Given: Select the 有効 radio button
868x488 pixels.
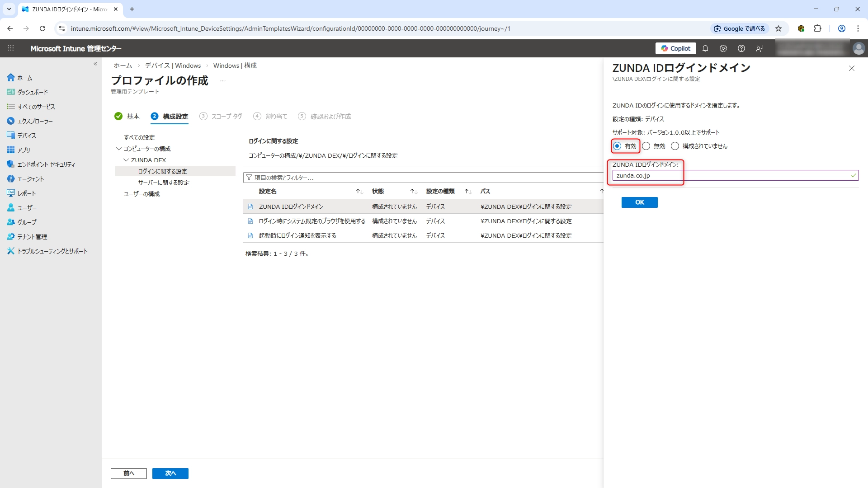Looking at the screenshot, I should pyautogui.click(x=617, y=146).
